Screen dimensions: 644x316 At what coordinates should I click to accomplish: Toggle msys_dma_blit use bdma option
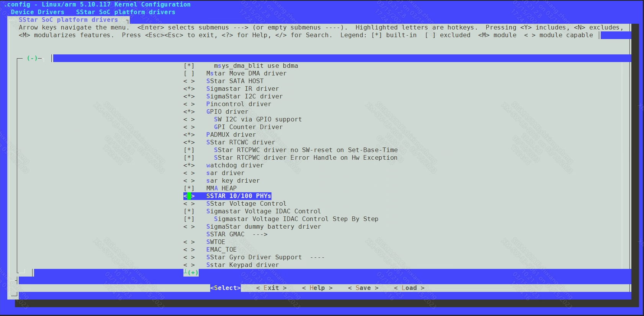189,66
